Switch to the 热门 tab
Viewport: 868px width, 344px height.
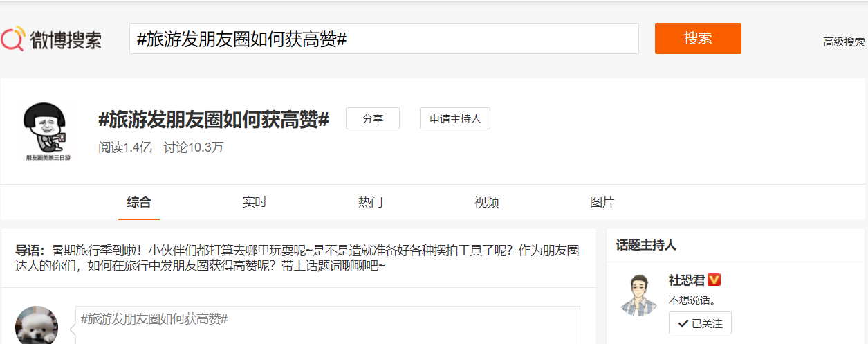(x=371, y=202)
